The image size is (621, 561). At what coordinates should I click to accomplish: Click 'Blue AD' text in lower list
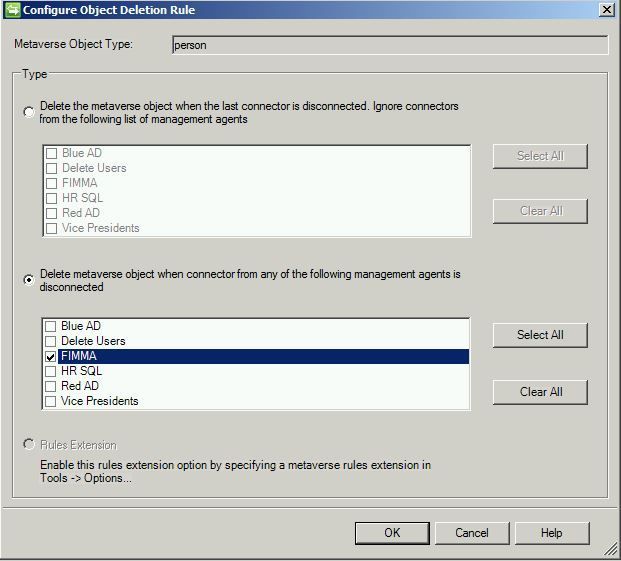point(81,326)
